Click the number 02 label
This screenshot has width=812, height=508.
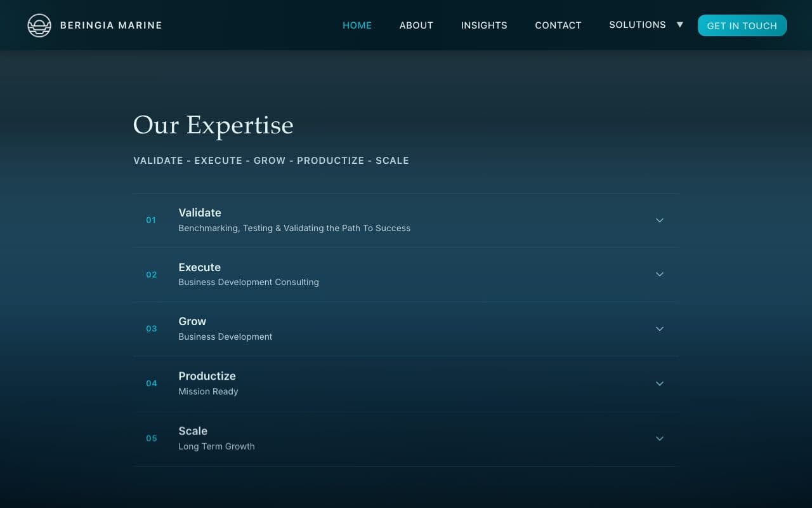[151, 275]
